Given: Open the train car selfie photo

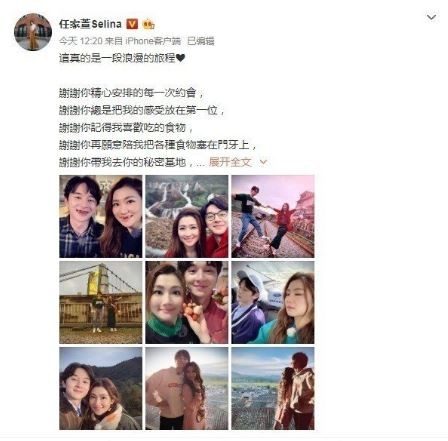Looking at the screenshot, I should click(273, 302).
